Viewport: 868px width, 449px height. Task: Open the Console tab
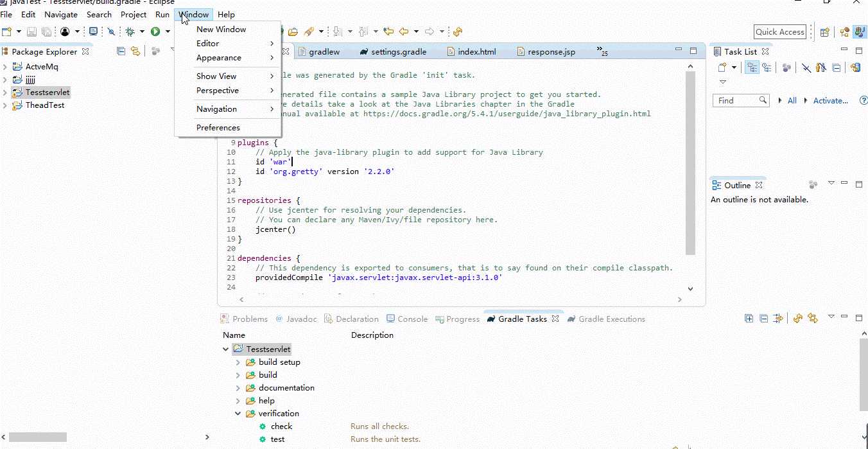pos(407,319)
